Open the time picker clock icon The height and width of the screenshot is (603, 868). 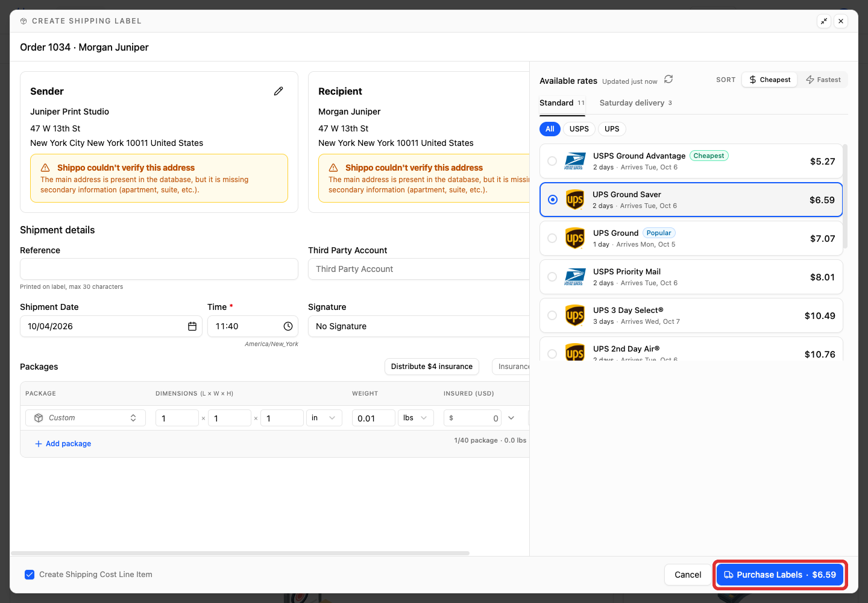(x=288, y=326)
